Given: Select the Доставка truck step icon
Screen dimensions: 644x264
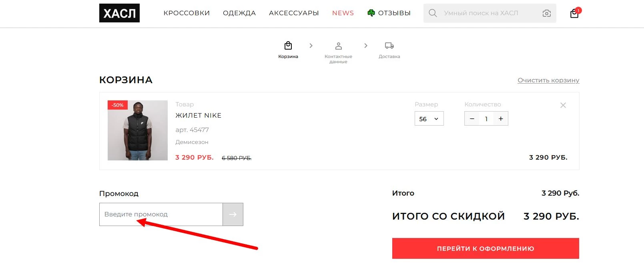Looking at the screenshot, I should click(x=389, y=45).
